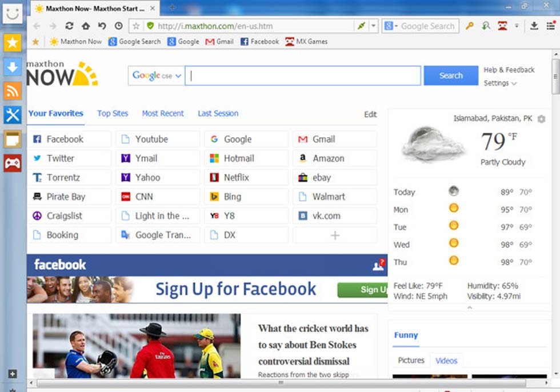
Task: Open Facebook from the bookmarks bar
Action: pos(259,42)
